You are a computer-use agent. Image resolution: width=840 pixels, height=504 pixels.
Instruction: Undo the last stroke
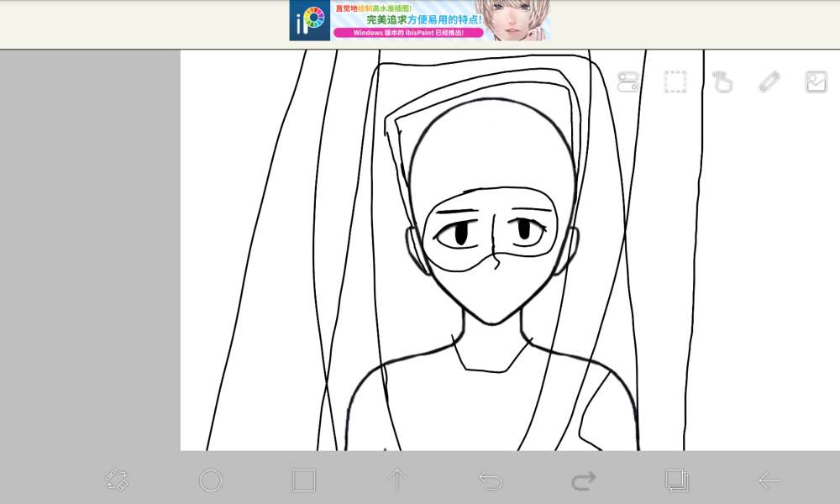click(x=490, y=480)
